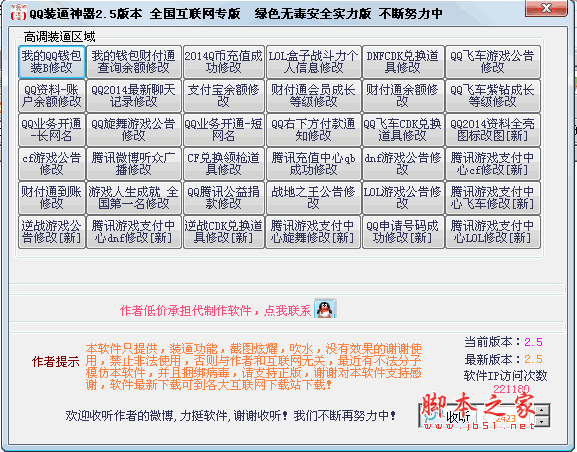Select 支付宝余额修改 button
This screenshot has width=577, height=452.
pos(223,96)
